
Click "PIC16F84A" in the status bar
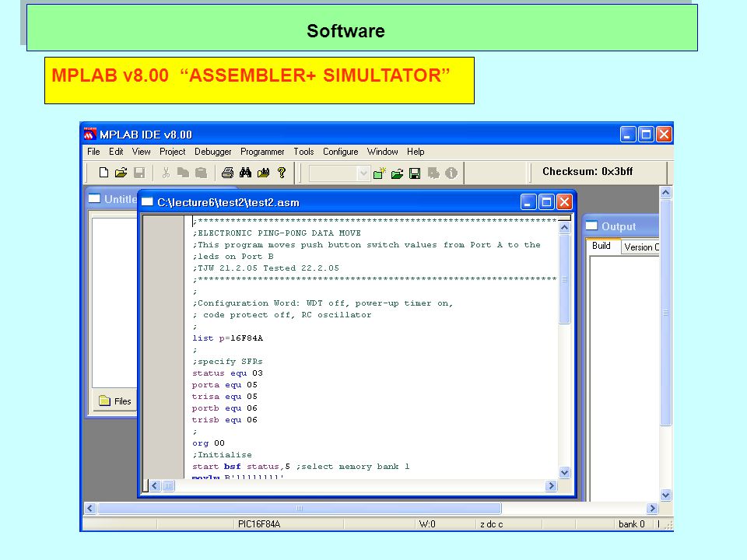point(259,524)
